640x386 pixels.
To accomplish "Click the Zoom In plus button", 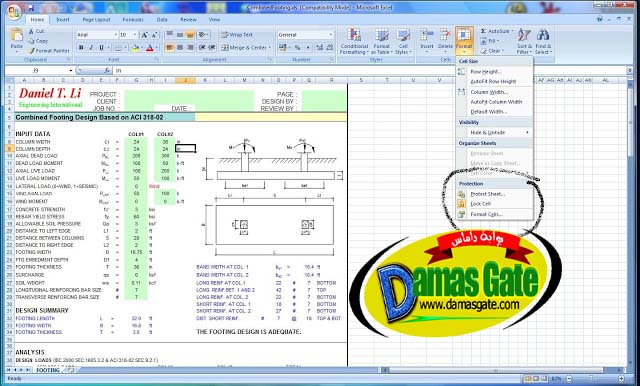I will 621,379.
